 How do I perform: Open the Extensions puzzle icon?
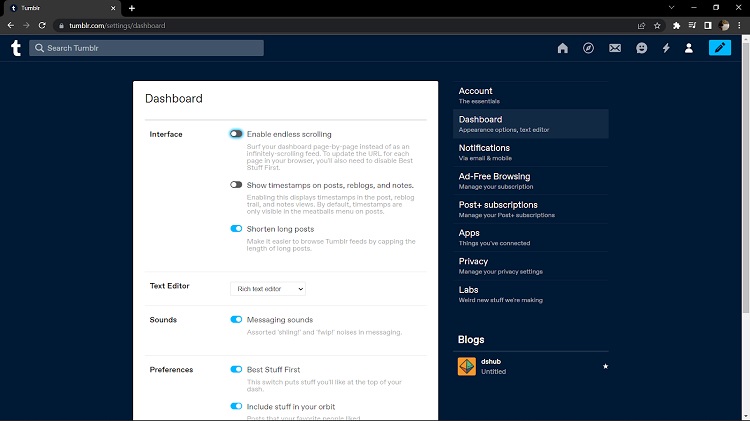676,25
